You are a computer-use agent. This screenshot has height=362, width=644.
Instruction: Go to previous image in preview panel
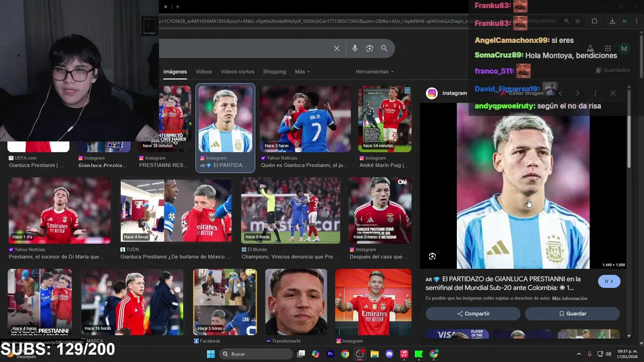point(560,93)
